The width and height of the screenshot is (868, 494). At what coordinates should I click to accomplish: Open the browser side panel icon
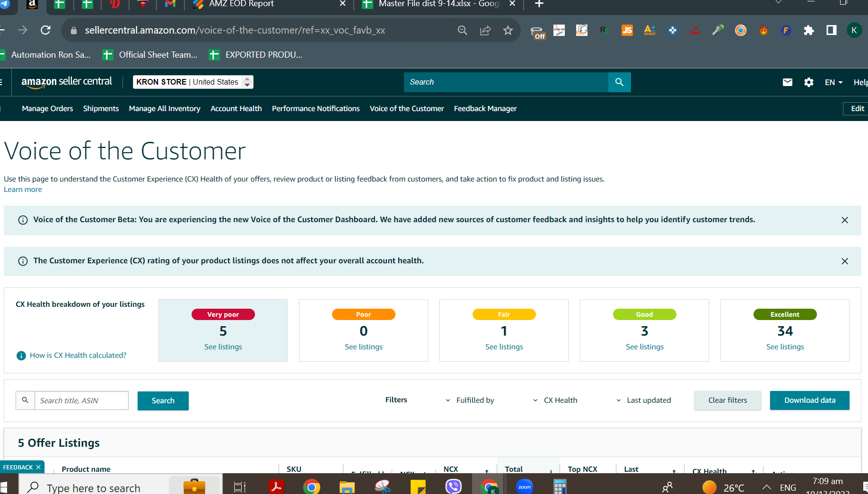click(832, 30)
